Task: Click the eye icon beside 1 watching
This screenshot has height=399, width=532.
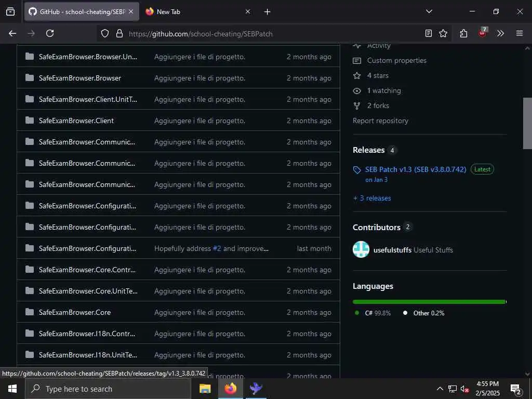Action: tap(357, 90)
